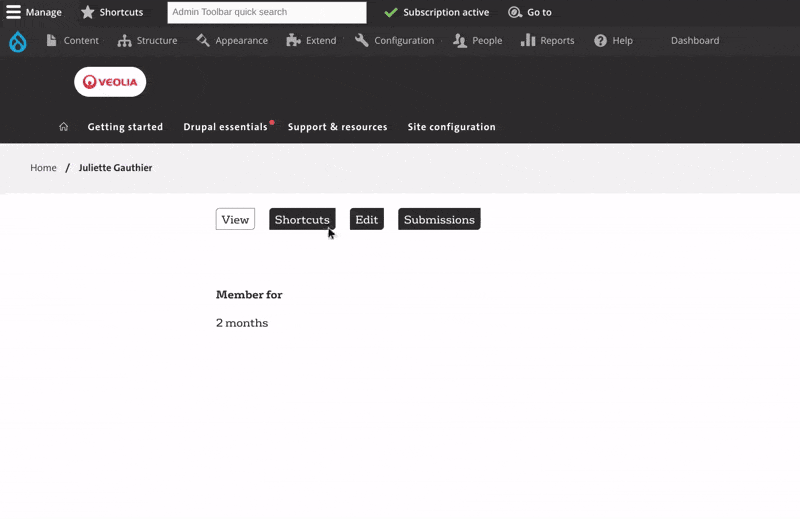Toggle the Manage hamburger menu
Image resolution: width=800 pixels, height=519 pixels.
[34, 12]
